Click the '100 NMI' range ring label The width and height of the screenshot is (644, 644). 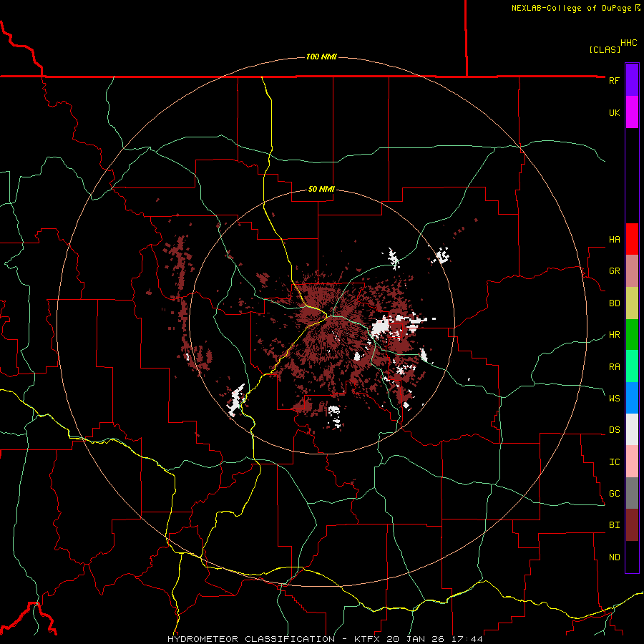[321, 57]
